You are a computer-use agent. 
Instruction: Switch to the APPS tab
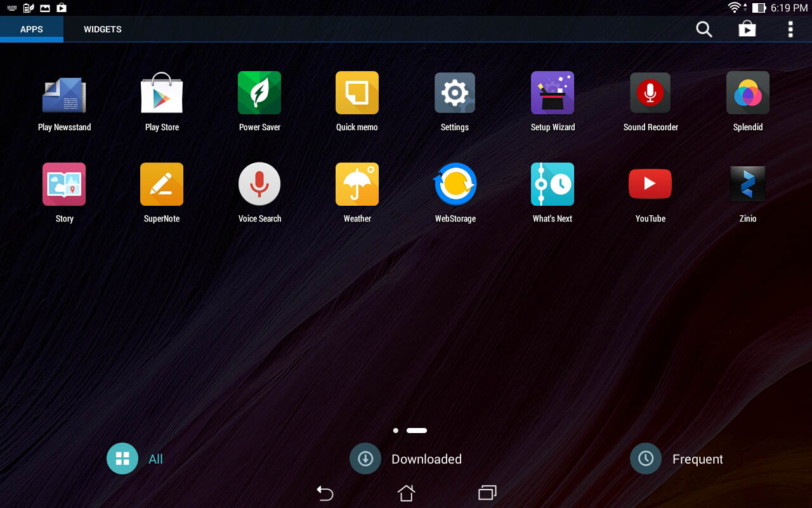32,29
